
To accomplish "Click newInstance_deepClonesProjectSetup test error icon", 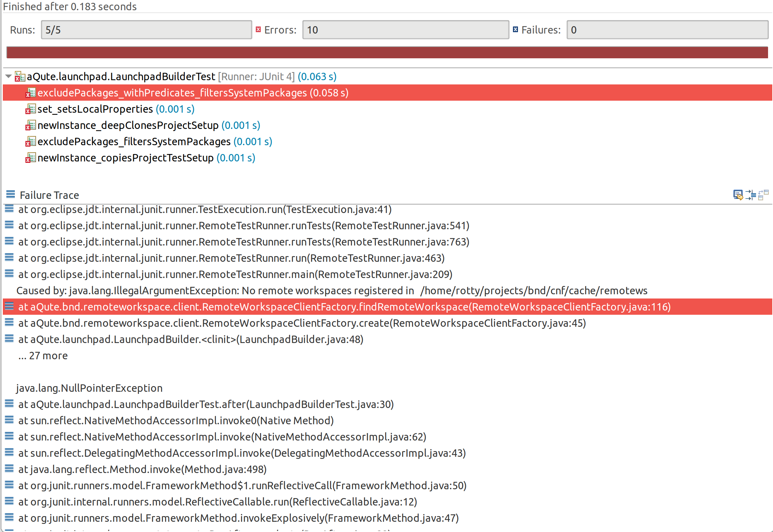I will 30,125.
